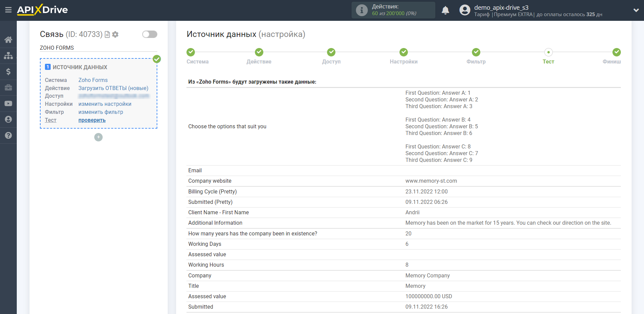Click the www.memory-st.com value
The width and height of the screenshot is (644, 314).
[431, 181]
